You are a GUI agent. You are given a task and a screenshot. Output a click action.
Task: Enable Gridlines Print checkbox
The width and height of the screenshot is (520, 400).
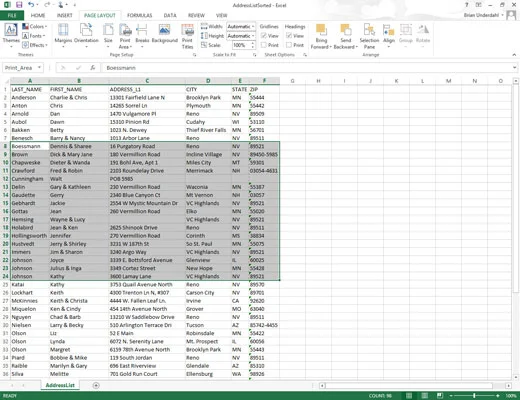pos(264,45)
